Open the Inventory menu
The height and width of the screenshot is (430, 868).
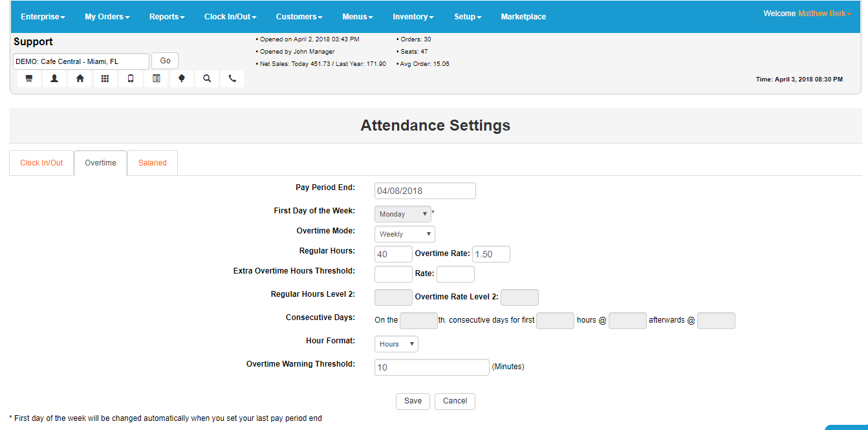(x=413, y=17)
